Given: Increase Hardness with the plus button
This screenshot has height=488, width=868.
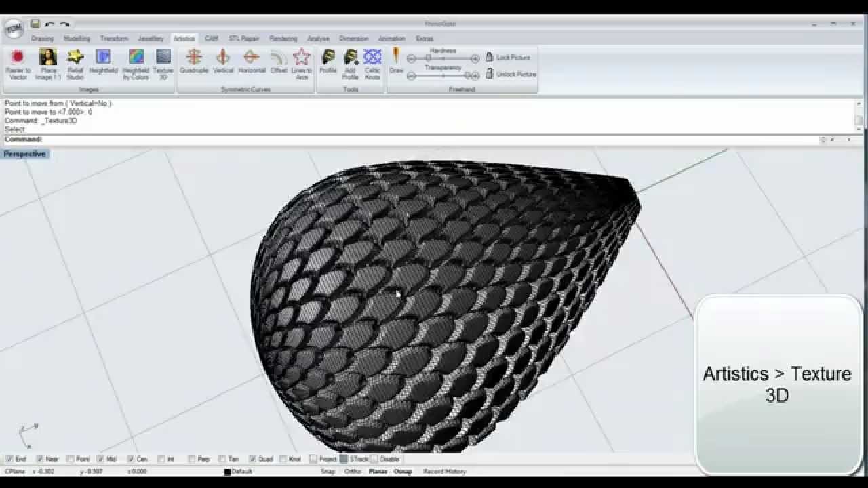Looking at the screenshot, I should pyautogui.click(x=475, y=59).
